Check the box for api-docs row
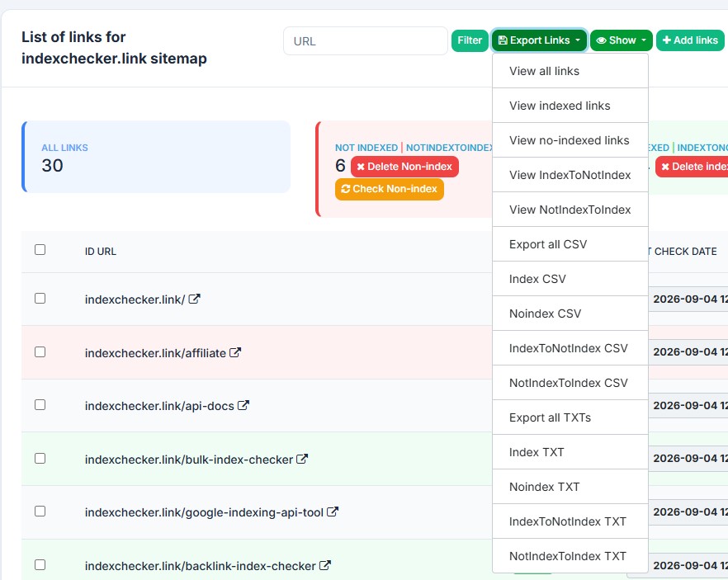The height and width of the screenshot is (580, 728). tap(40, 405)
